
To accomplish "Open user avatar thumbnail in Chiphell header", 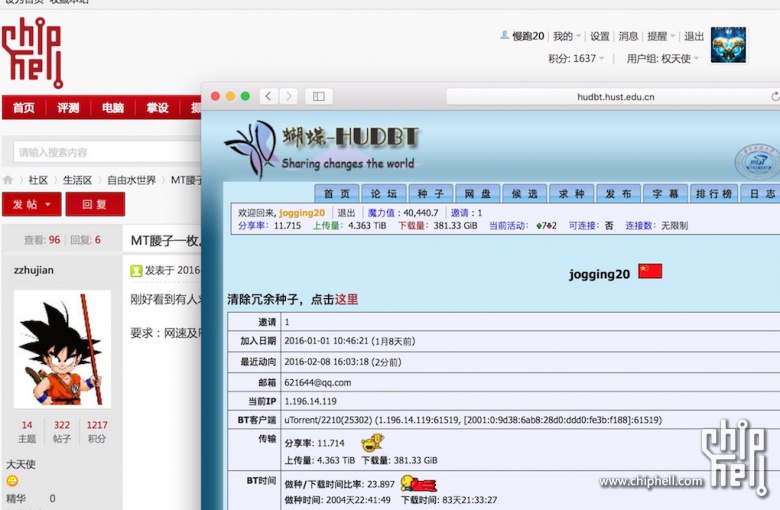I will point(728,45).
